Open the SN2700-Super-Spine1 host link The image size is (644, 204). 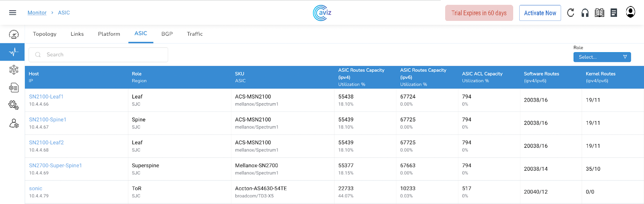point(56,165)
